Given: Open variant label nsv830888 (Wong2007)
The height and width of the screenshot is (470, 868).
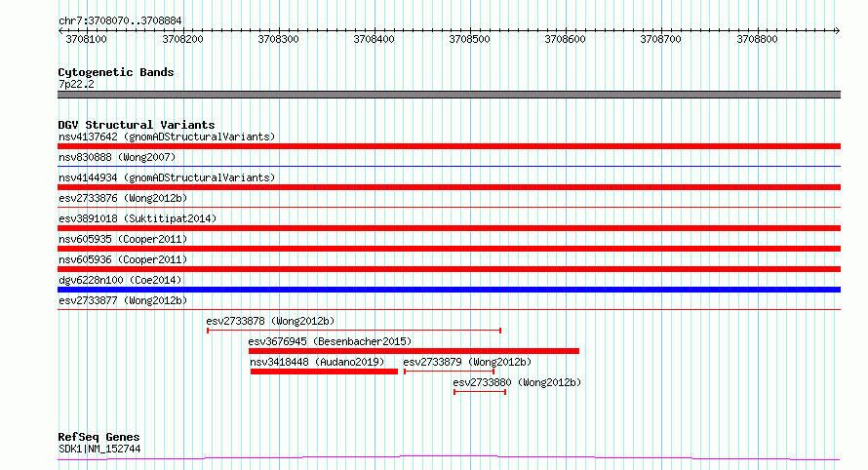Looking at the screenshot, I should [x=117, y=157].
